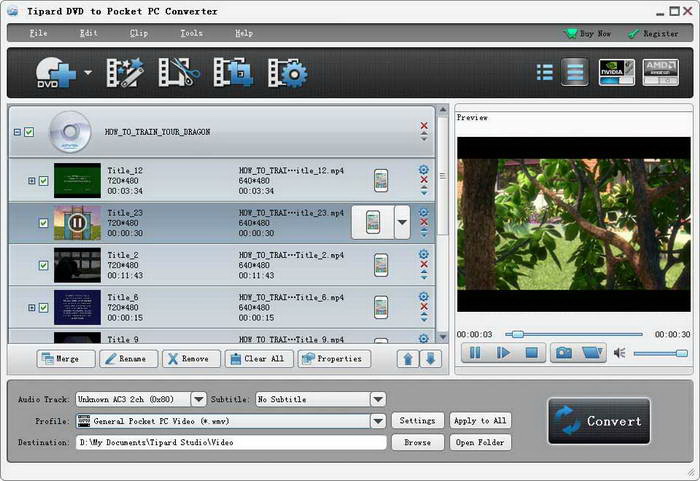
Task: Click the NVIDIA acceleration icon
Action: tap(616, 73)
